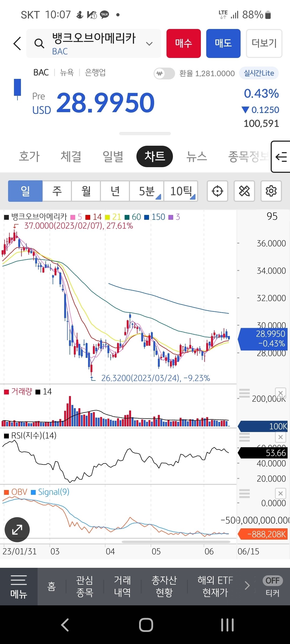Tap the magnifier search icon
The image size is (290, 644).
[x=39, y=43]
